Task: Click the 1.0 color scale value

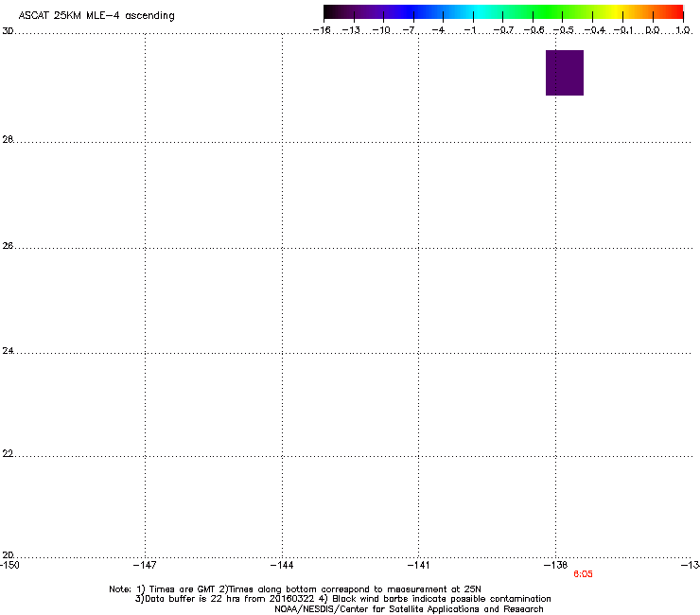Action: click(x=683, y=30)
